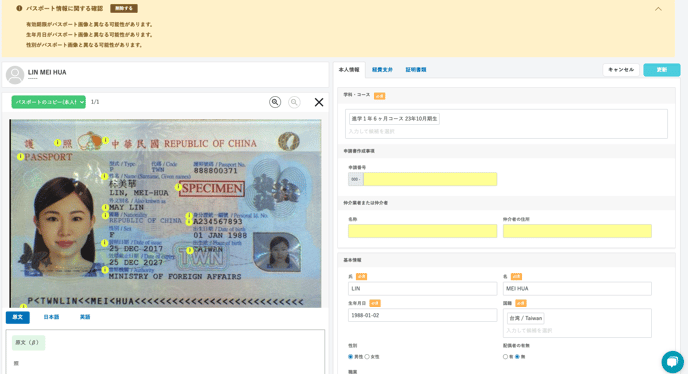Image resolution: width=688 pixels, height=374 pixels.
Task: Select the 日本語 translation tab
Action: pyautogui.click(x=51, y=317)
